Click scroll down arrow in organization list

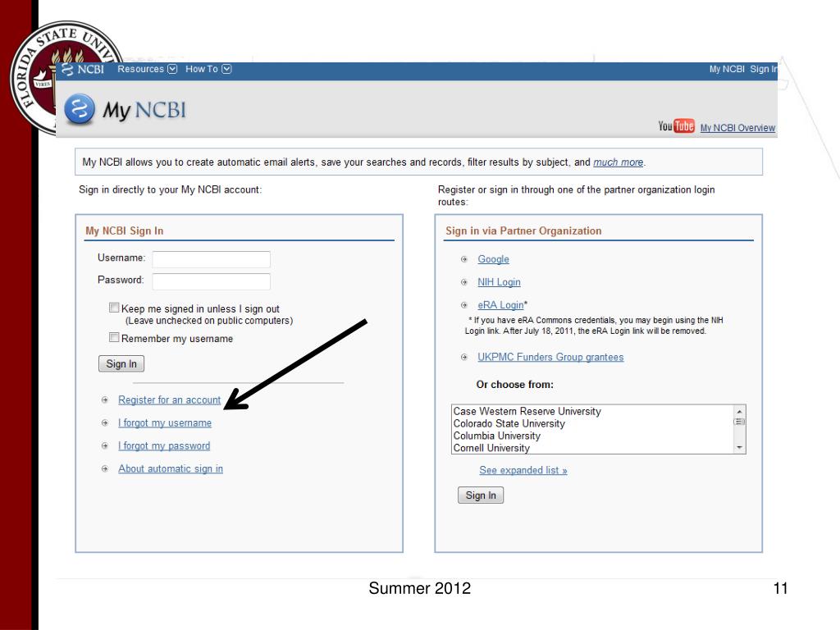point(739,447)
